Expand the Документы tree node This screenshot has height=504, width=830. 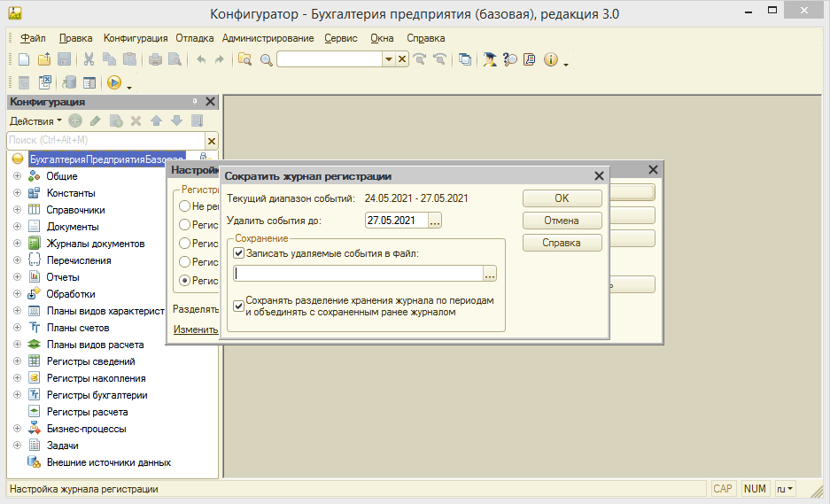[17, 227]
